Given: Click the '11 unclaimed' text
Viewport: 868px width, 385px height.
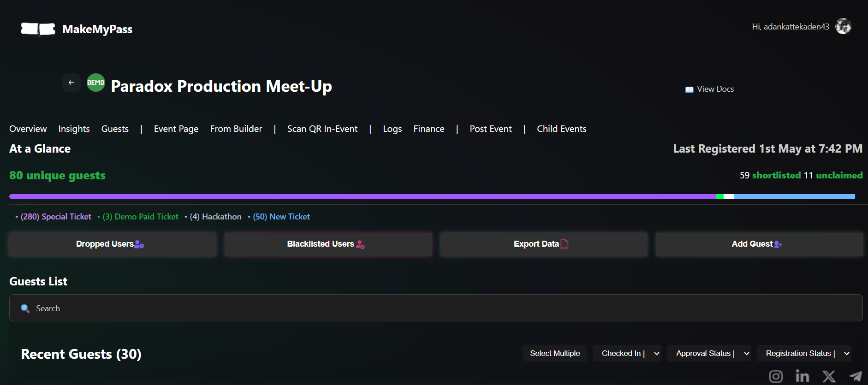Looking at the screenshot, I should tap(833, 175).
